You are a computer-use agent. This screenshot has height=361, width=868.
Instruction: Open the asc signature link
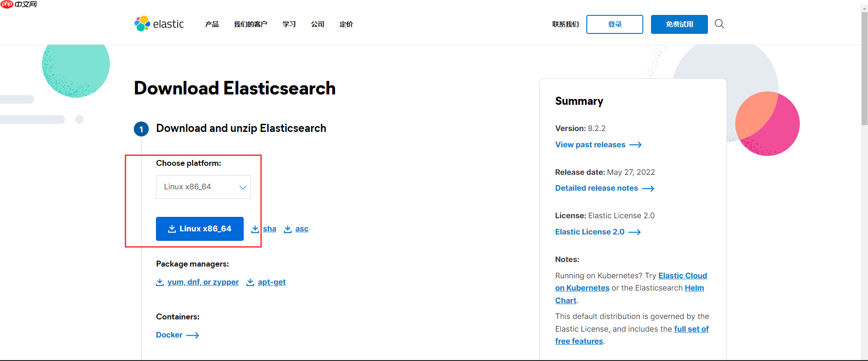click(302, 229)
